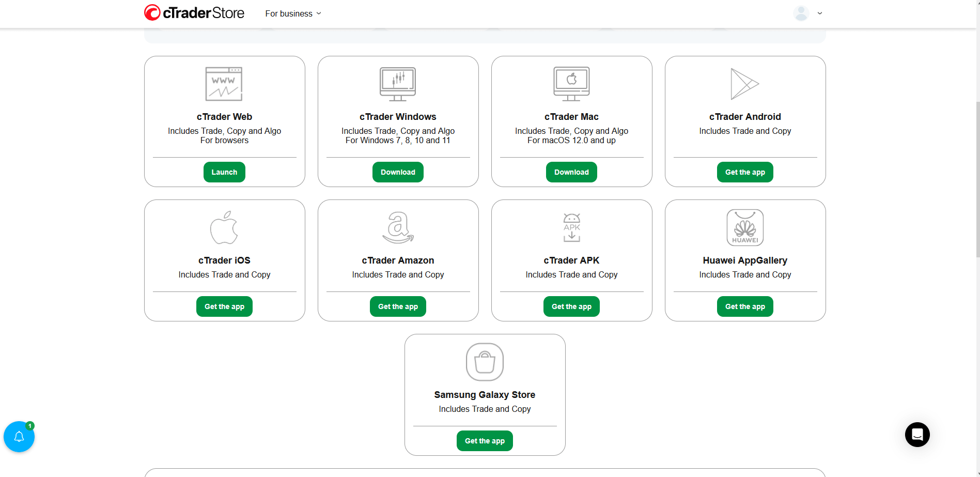This screenshot has height=477, width=980.
Task: Click the cTrader Web title text
Action: [224, 117]
